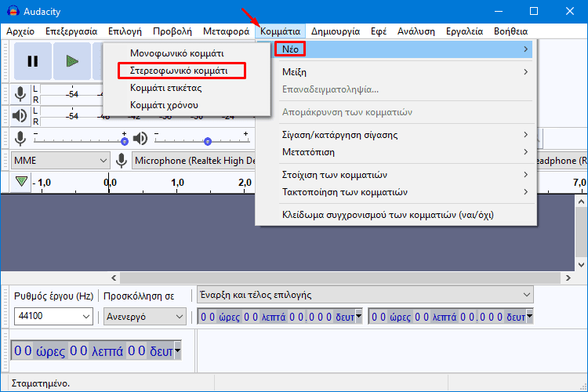
Task: Start playback with the green Play button
Action: tap(72, 61)
